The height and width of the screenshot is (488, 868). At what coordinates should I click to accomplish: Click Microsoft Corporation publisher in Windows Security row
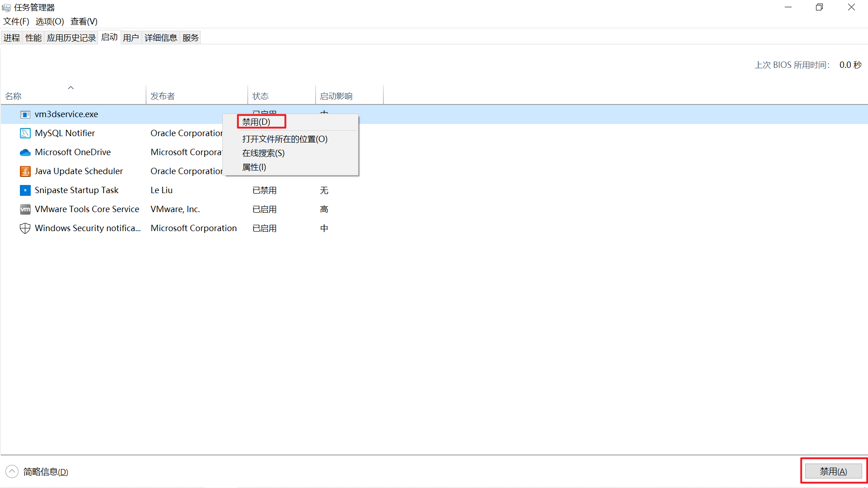pos(193,228)
